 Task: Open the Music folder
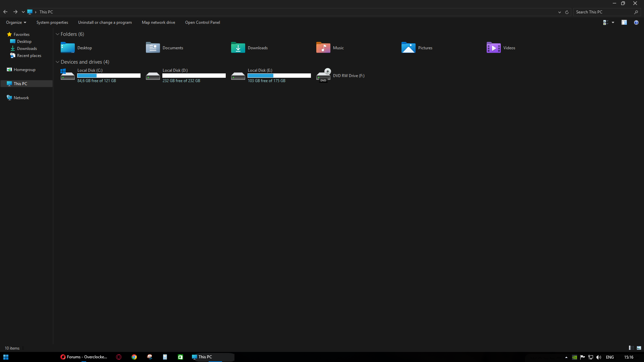point(323,48)
